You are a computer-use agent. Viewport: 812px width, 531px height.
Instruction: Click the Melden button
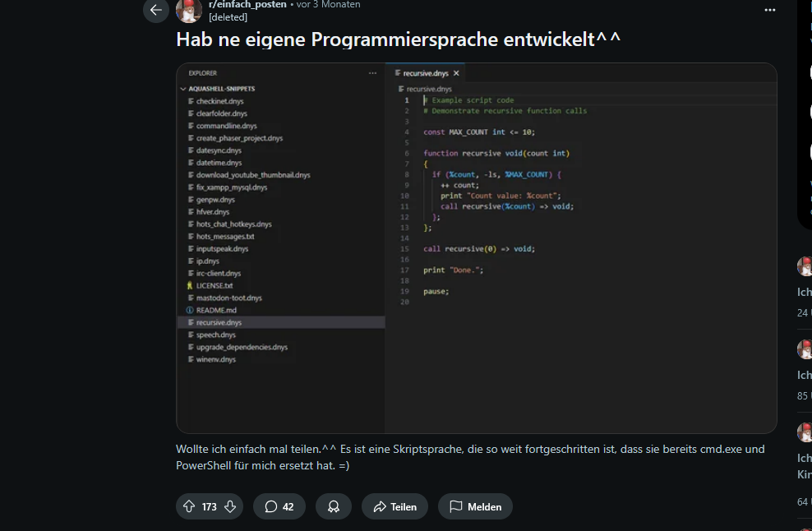pos(475,506)
